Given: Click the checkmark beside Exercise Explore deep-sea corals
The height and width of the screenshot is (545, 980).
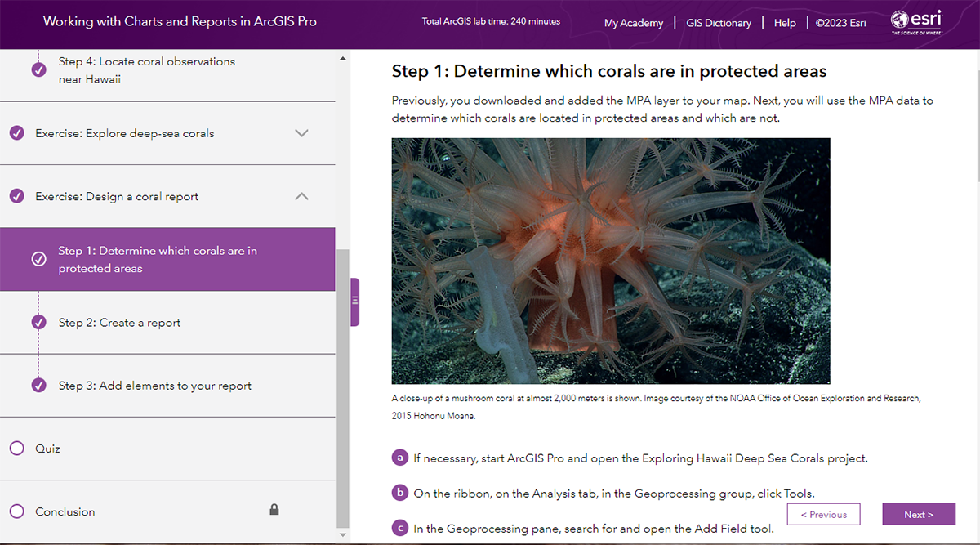Looking at the screenshot, I should [18, 132].
